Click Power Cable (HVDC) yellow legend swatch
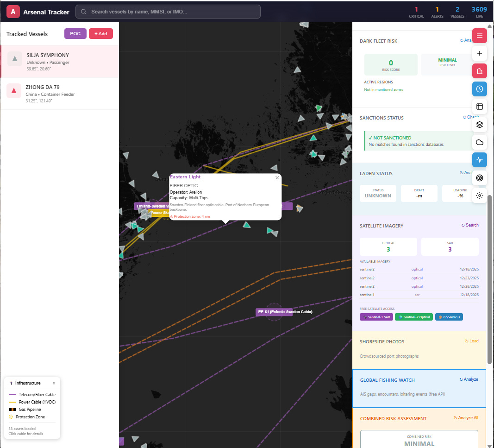494x448 pixels. tap(13, 402)
